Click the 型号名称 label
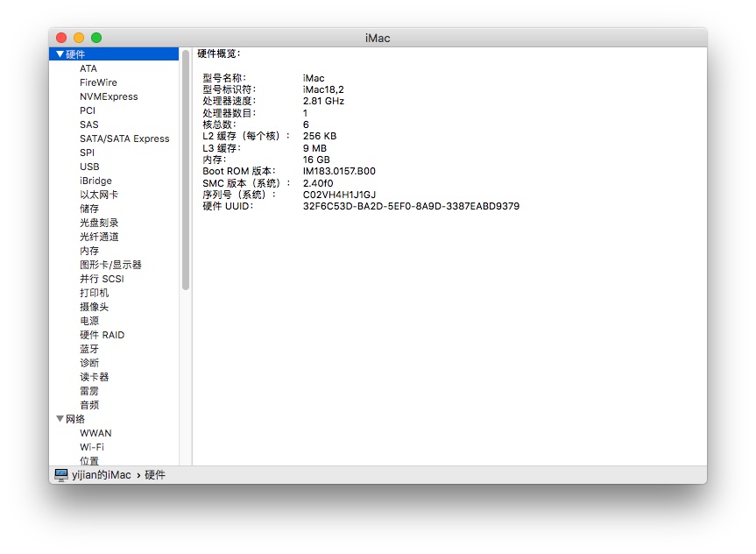 click(x=224, y=78)
